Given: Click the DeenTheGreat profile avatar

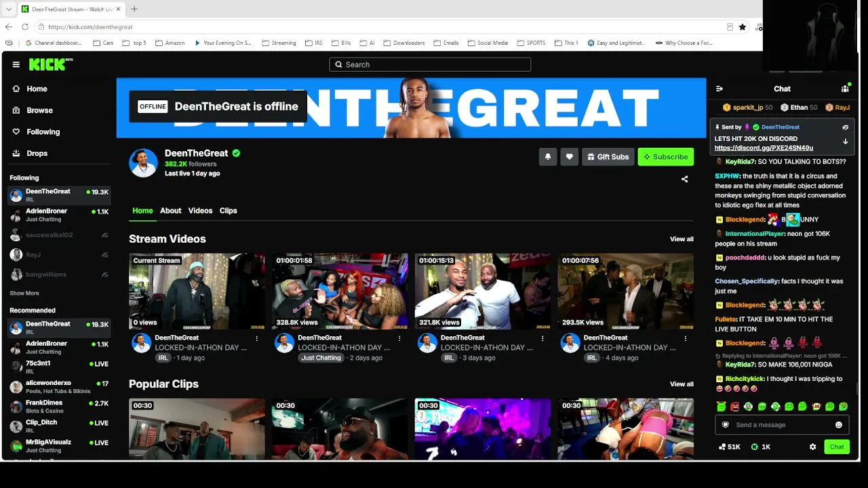Looking at the screenshot, I should [x=143, y=163].
